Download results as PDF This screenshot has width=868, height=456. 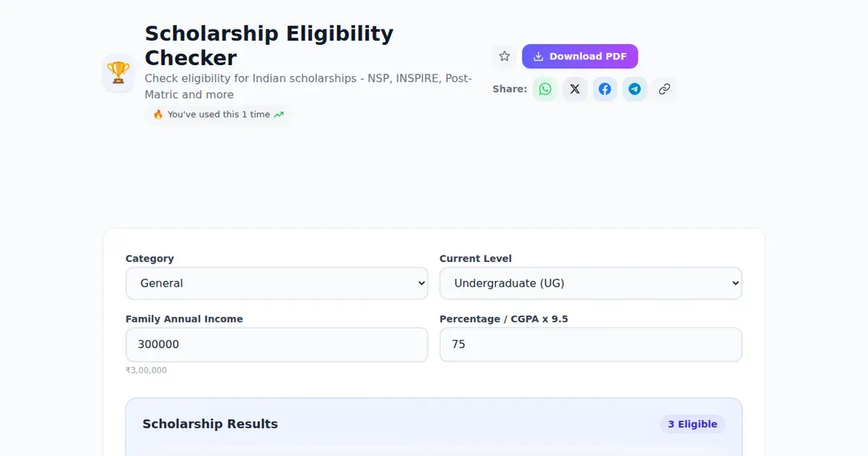[x=580, y=56]
